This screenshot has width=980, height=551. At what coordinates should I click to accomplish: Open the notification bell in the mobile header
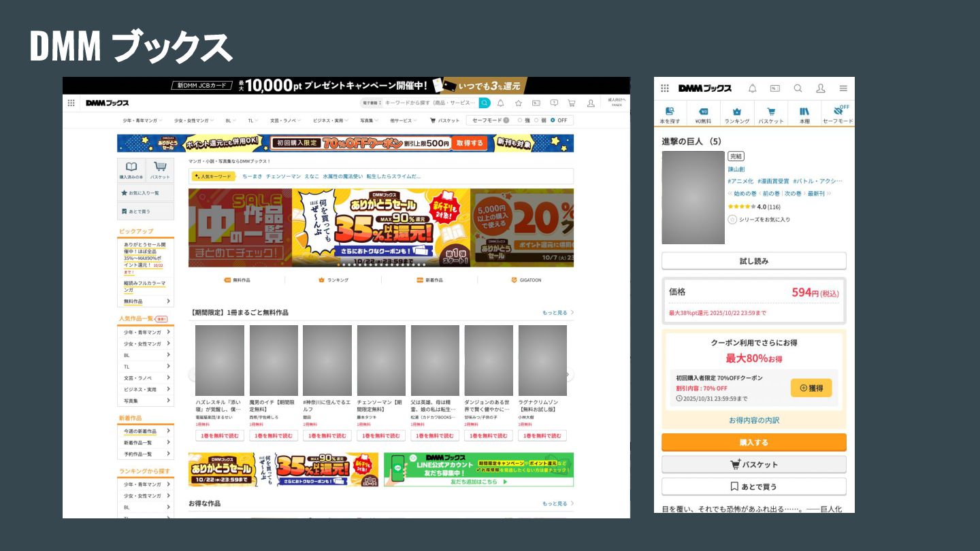(752, 88)
